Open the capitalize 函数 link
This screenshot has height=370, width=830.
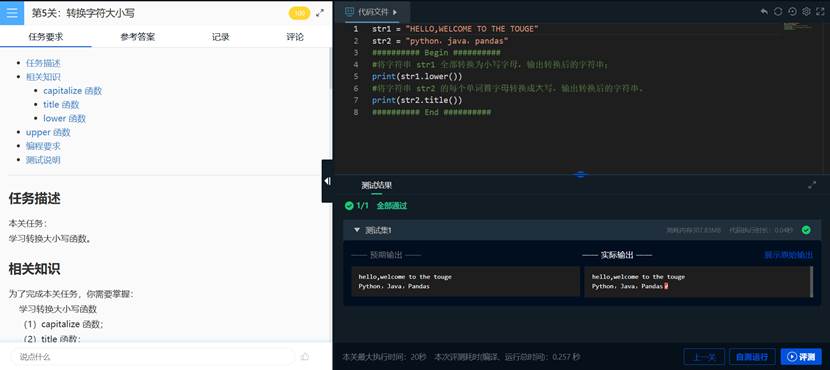pyautogui.click(x=73, y=91)
